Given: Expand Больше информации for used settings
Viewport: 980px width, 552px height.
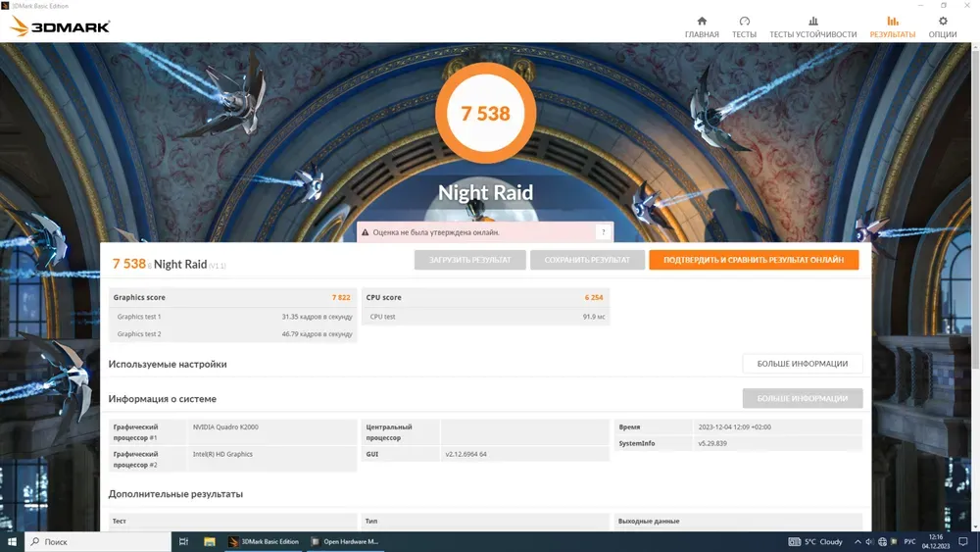Looking at the screenshot, I should click(x=802, y=364).
